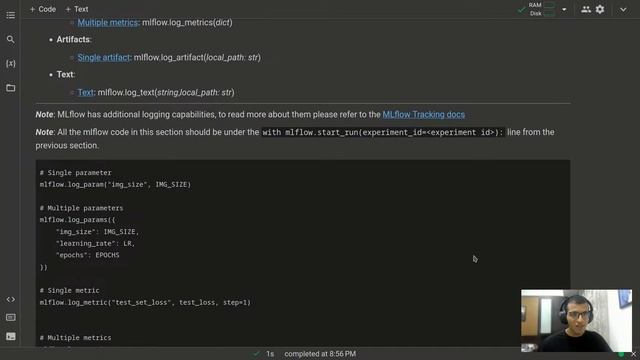Viewport: 640px width, 360px height.
Task: Open the MLflow Tracking docs link
Action: click(424, 115)
